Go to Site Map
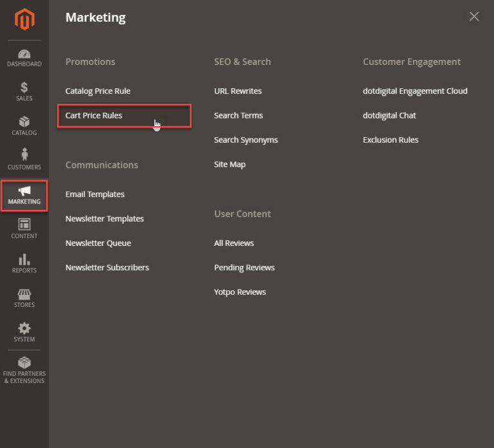 (230, 164)
